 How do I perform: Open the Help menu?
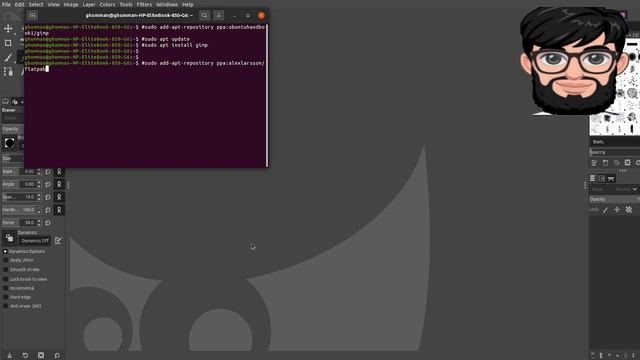(x=187, y=4)
